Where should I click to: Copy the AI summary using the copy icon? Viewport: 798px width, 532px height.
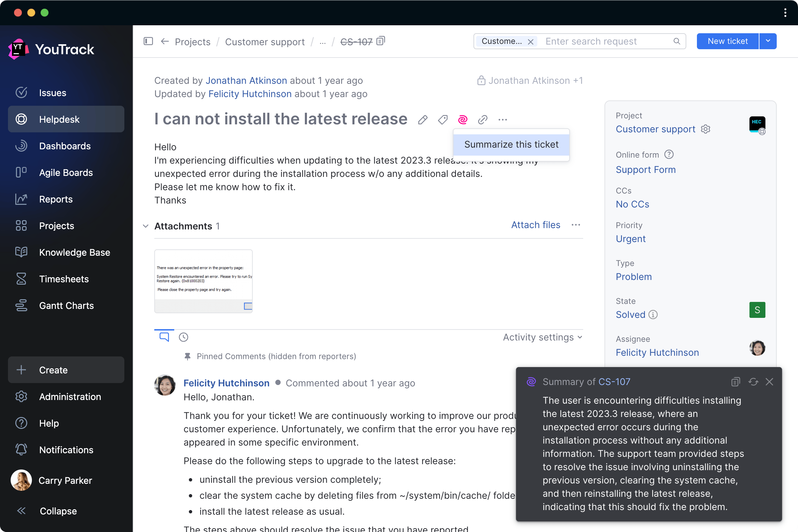coord(735,382)
